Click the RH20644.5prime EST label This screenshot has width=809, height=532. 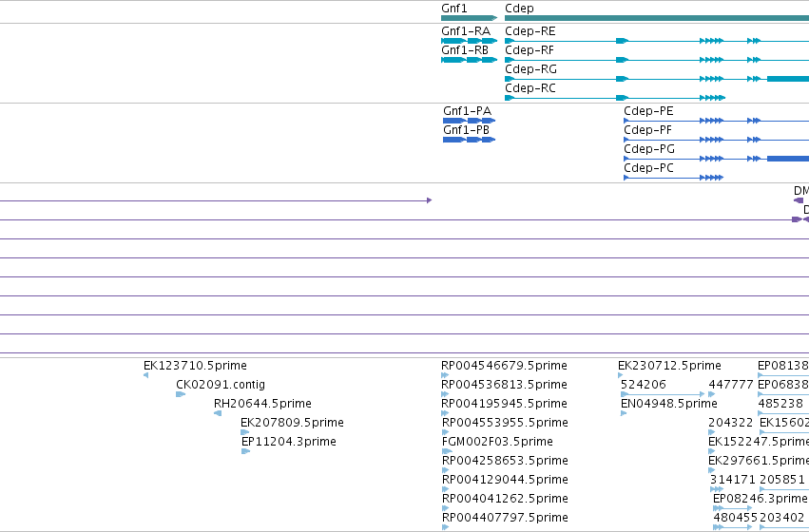click(262, 404)
